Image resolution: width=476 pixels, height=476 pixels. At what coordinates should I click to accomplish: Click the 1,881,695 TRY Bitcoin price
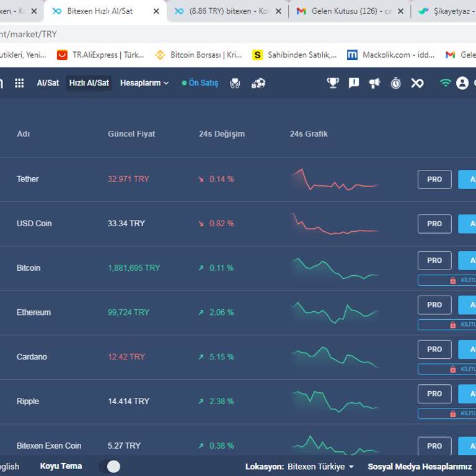click(134, 268)
